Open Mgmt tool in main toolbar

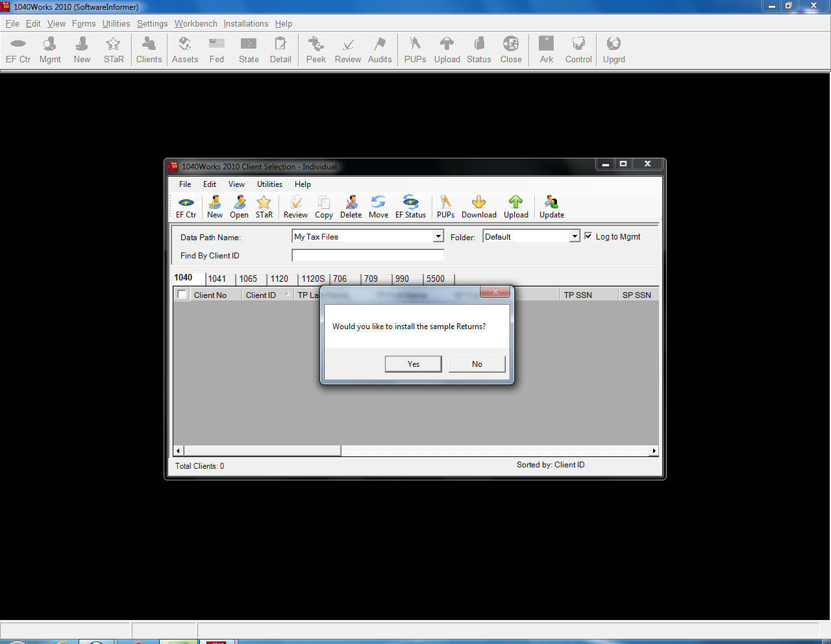50,50
